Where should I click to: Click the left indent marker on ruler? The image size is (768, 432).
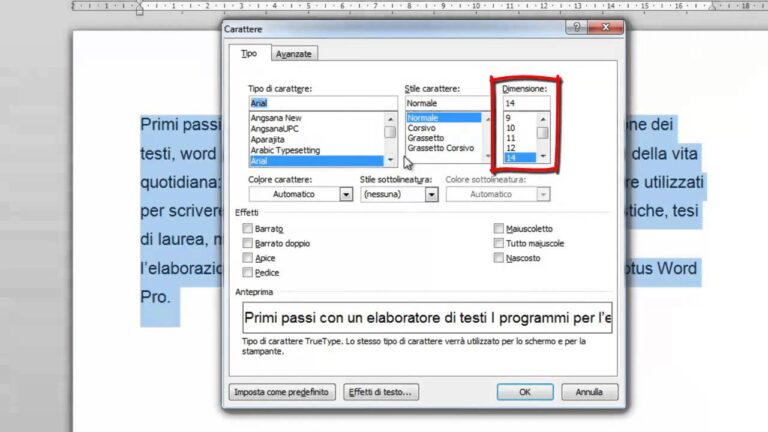point(140,9)
